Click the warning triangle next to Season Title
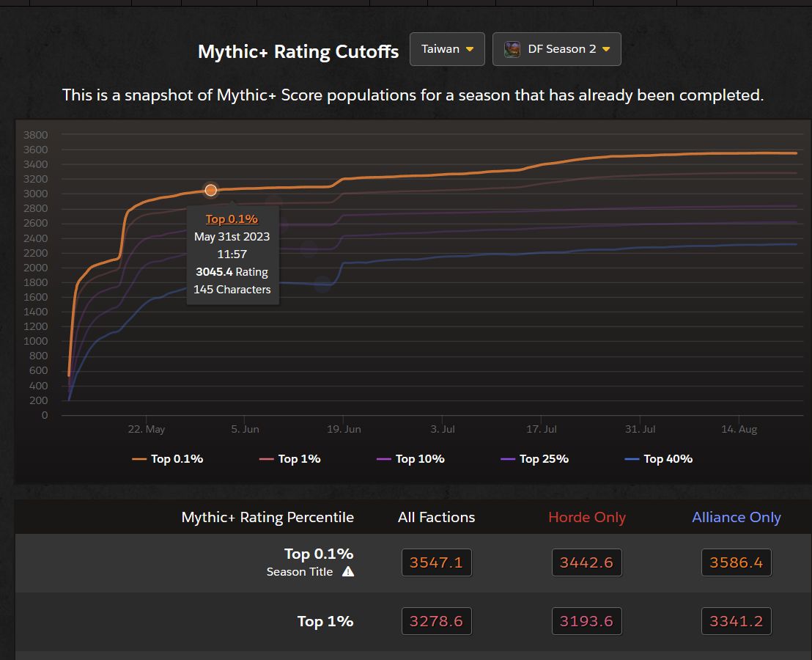The width and height of the screenshot is (812, 660). tap(348, 571)
